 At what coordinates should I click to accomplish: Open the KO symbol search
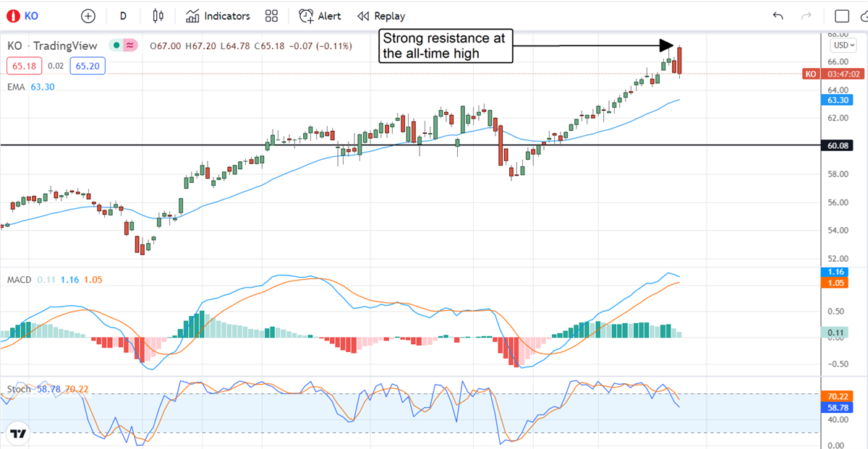(x=31, y=16)
